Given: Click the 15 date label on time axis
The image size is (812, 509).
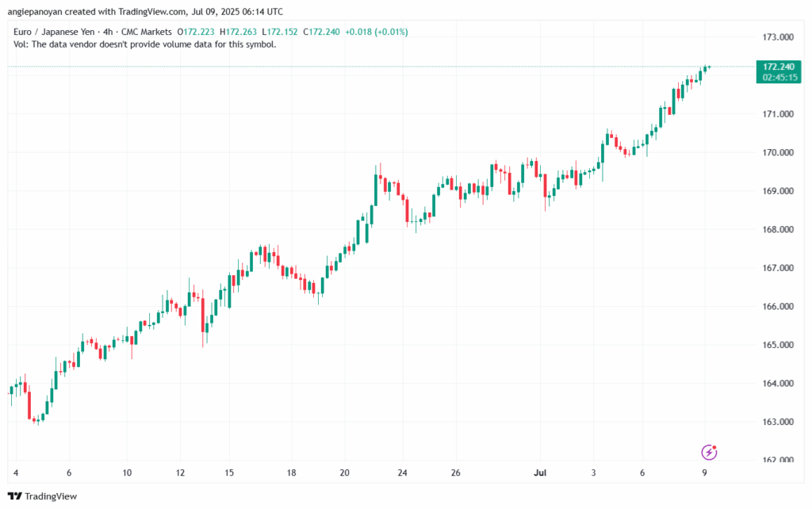Looking at the screenshot, I should pyautogui.click(x=228, y=473).
